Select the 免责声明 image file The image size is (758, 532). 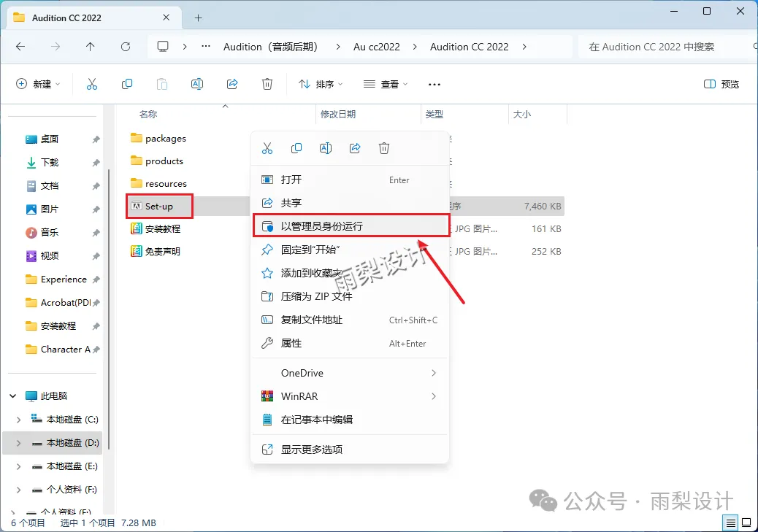tap(156, 251)
